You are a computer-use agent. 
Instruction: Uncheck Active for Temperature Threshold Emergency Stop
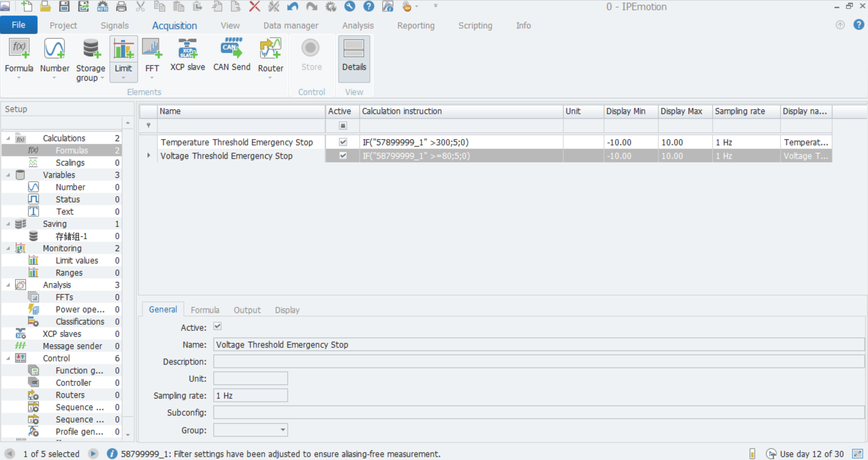tap(343, 142)
